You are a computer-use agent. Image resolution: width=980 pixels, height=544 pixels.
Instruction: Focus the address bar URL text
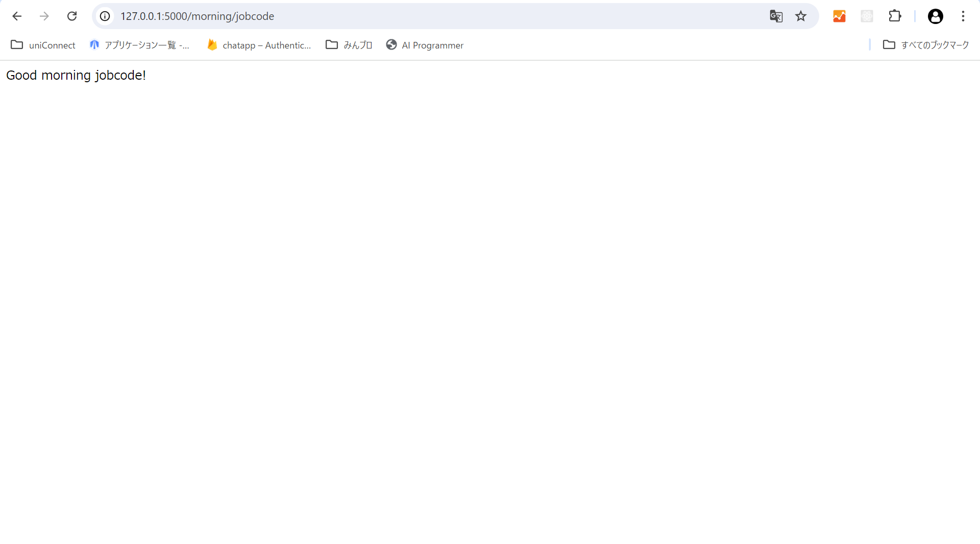[x=197, y=16]
